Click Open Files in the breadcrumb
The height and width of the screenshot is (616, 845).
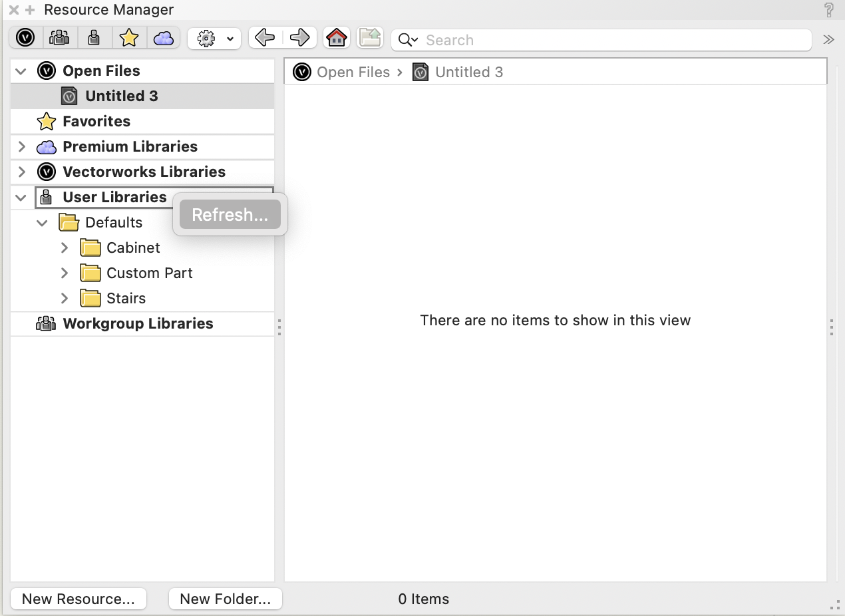pyautogui.click(x=353, y=72)
